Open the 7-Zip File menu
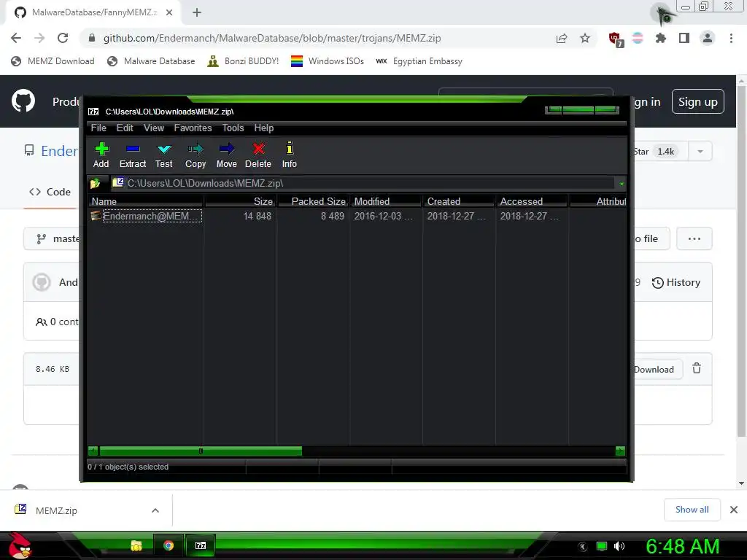747x560 pixels. (x=98, y=128)
